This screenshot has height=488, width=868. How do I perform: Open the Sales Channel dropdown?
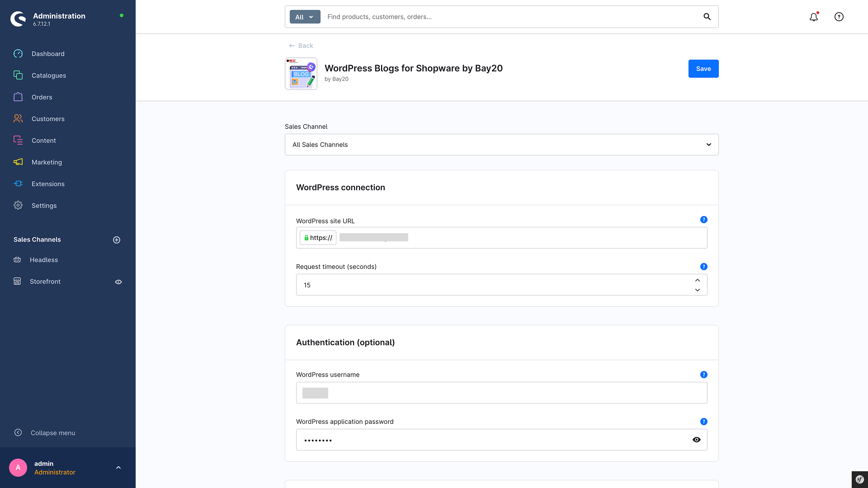[502, 145]
